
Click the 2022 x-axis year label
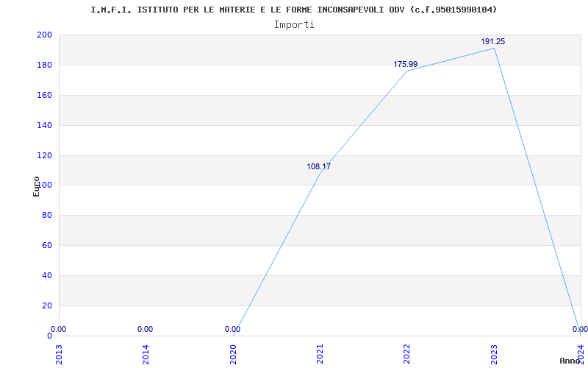click(x=407, y=355)
